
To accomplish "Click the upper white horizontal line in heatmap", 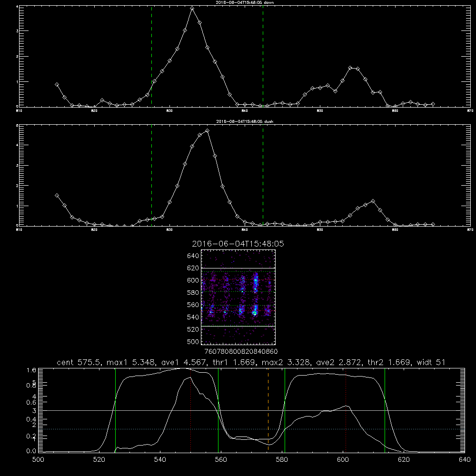I will tap(238, 268).
